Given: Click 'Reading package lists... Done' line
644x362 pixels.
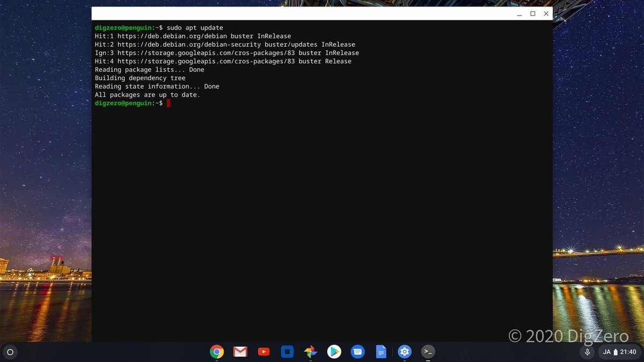Looking at the screenshot, I should (150, 70).
